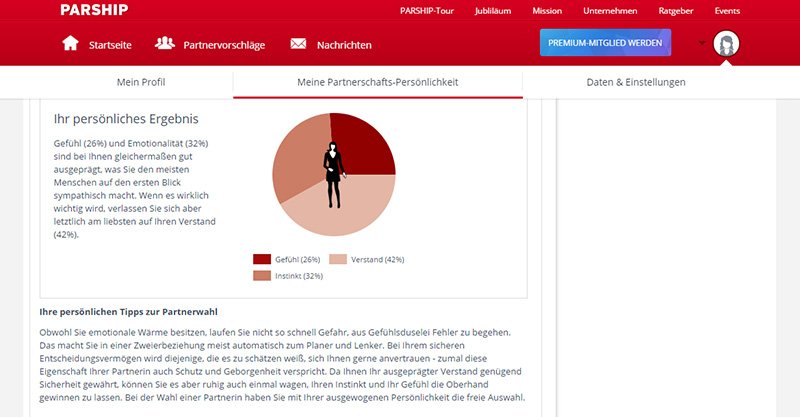Click the heading Ihr persönliches Ergebnis
The image size is (800, 417).
[126, 119]
